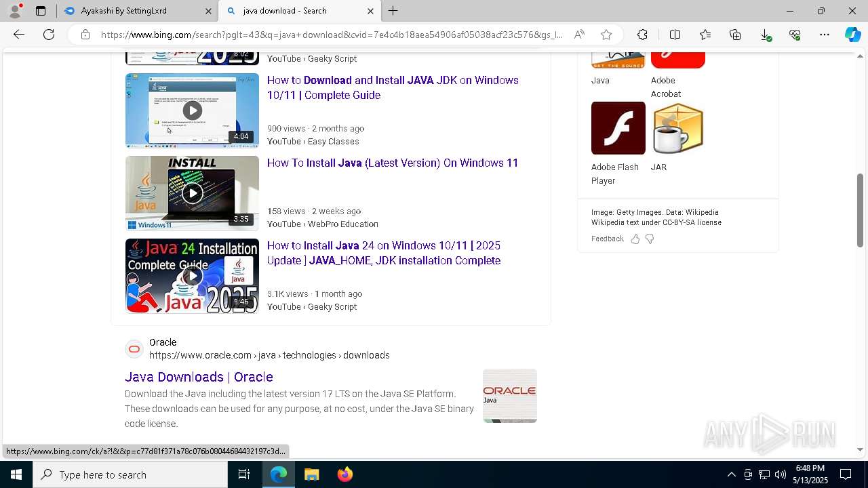Open tab actions menu
Screen dimensions: 868x488
[41, 11]
